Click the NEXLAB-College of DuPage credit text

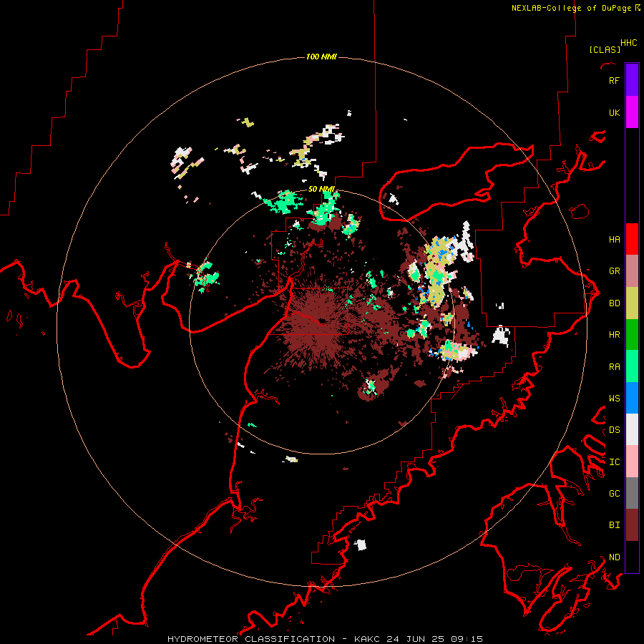pos(571,8)
